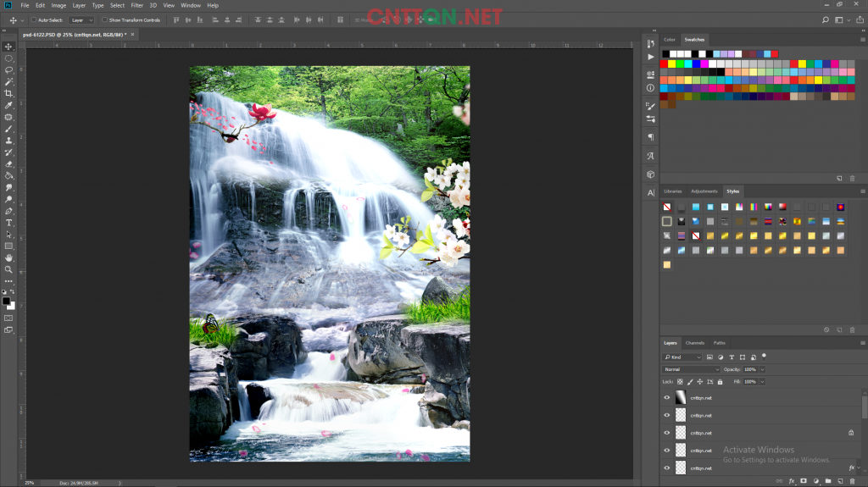This screenshot has height=487, width=868.
Task: Open the Image menu
Action: tap(58, 6)
